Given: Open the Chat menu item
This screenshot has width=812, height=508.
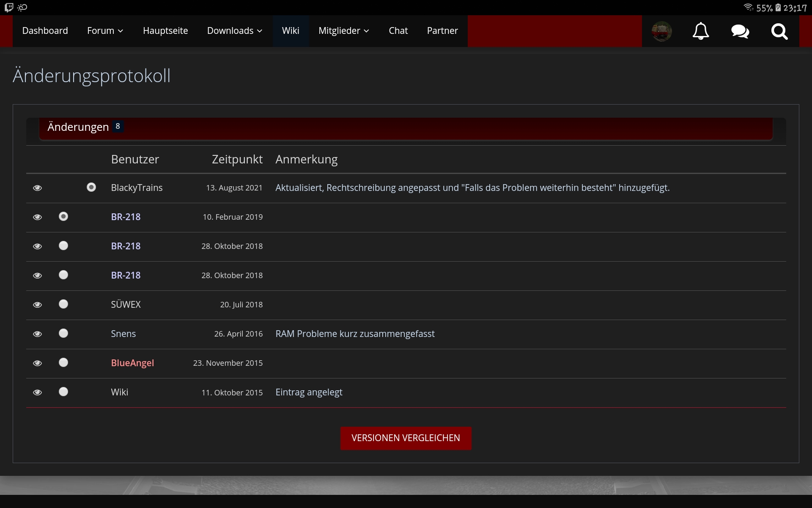Looking at the screenshot, I should point(398,31).
